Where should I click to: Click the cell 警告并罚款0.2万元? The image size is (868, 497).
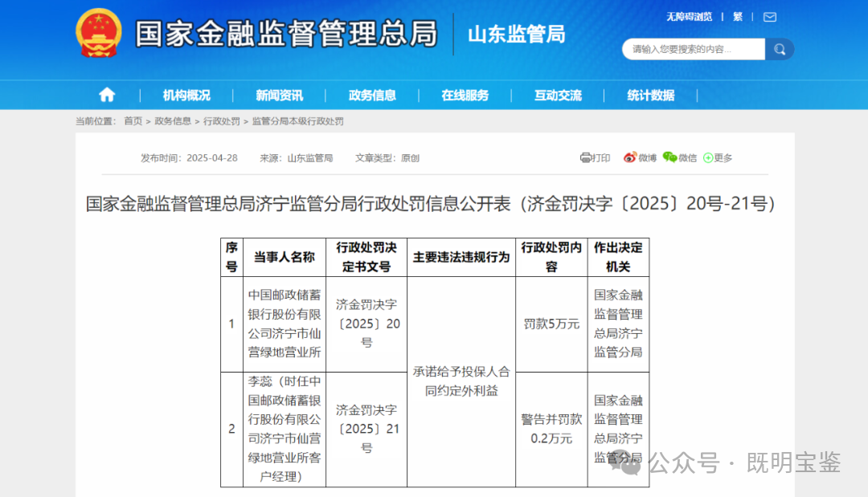[551, 429]
